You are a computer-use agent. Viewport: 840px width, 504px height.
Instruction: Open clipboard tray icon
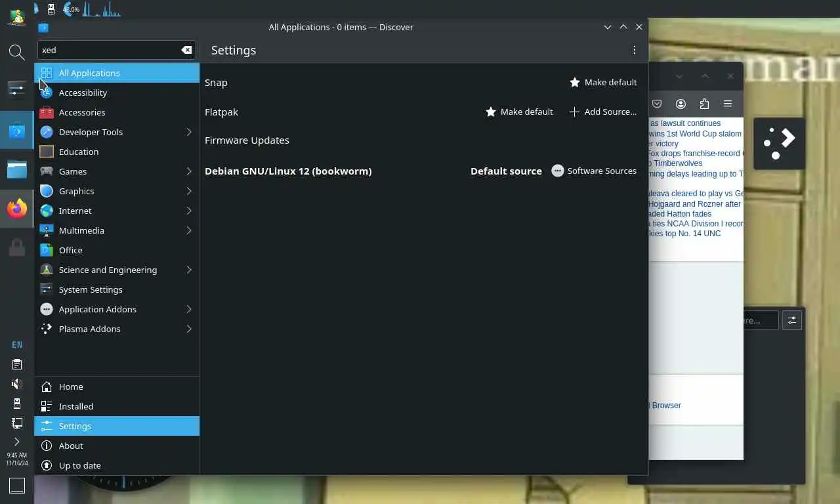point(17,364)
